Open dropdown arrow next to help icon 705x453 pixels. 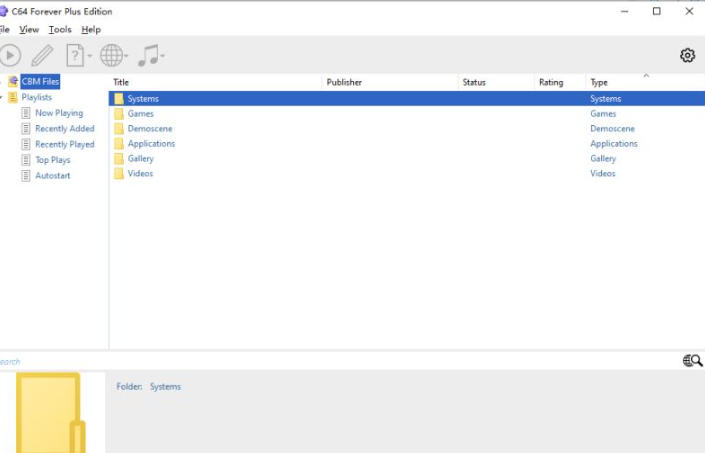pos(90,57)
